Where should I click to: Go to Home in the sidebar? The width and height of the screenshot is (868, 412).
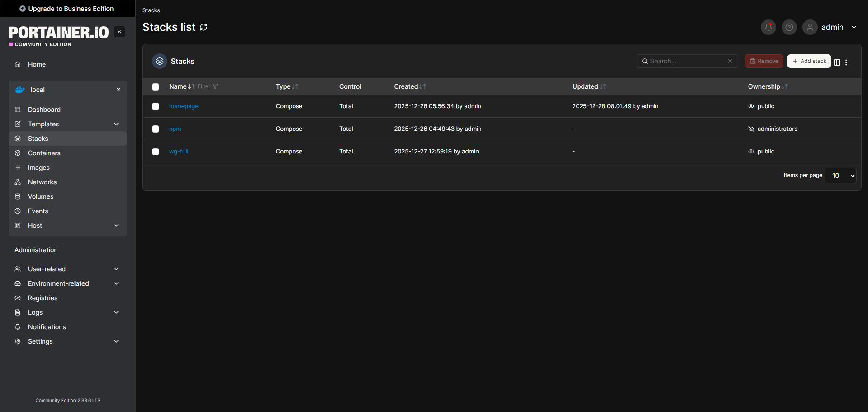[x=68, y=64]
